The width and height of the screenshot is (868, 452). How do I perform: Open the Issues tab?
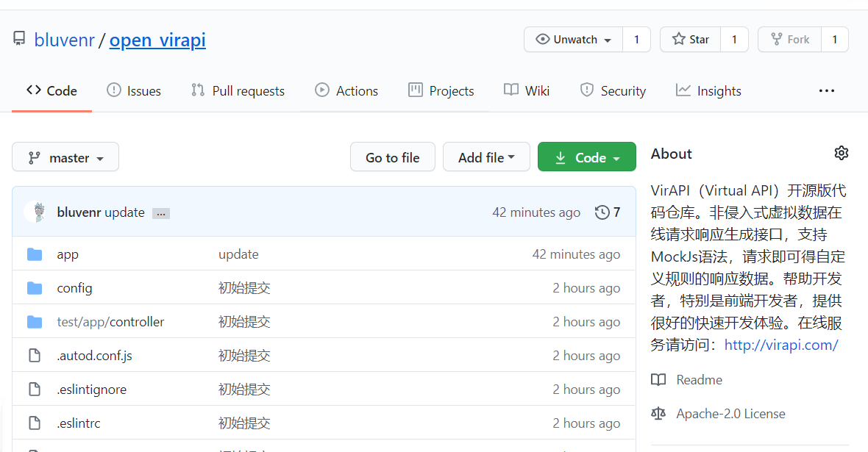pos(133,90)
